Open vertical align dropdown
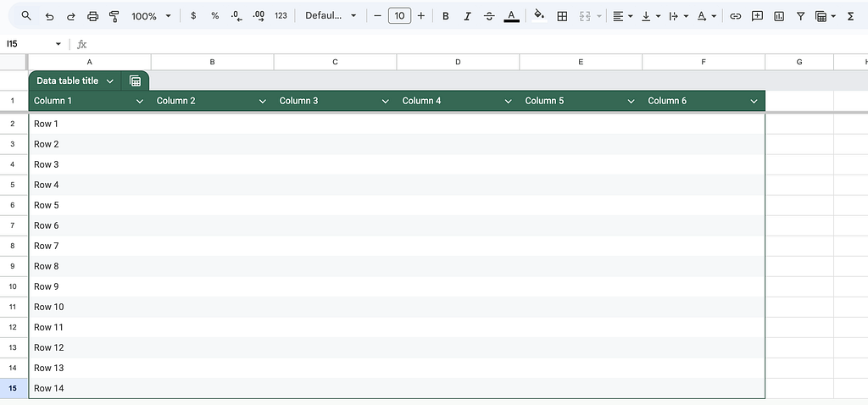Image resolution: width=868 pixels, height=405 pixels. (650, 16)
